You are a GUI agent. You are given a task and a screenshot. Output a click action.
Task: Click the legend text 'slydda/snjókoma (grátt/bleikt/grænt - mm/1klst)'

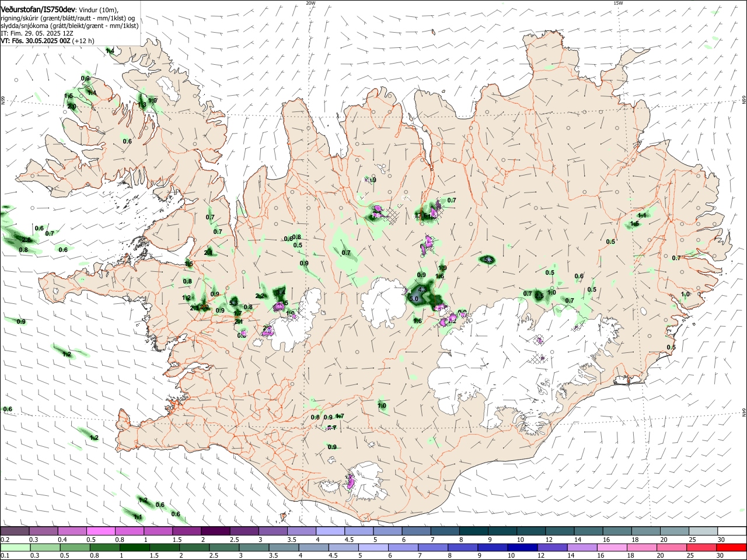point(69,26)
